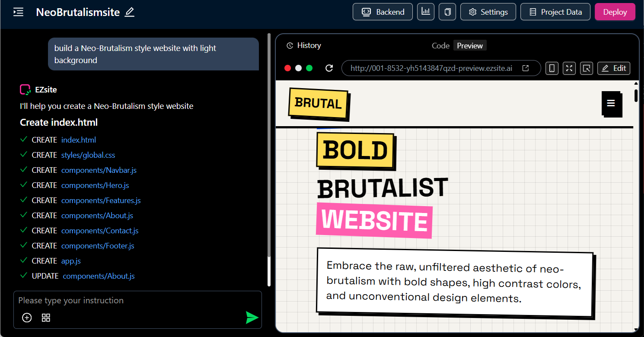Send the instruction message

[x=252, y=318]
